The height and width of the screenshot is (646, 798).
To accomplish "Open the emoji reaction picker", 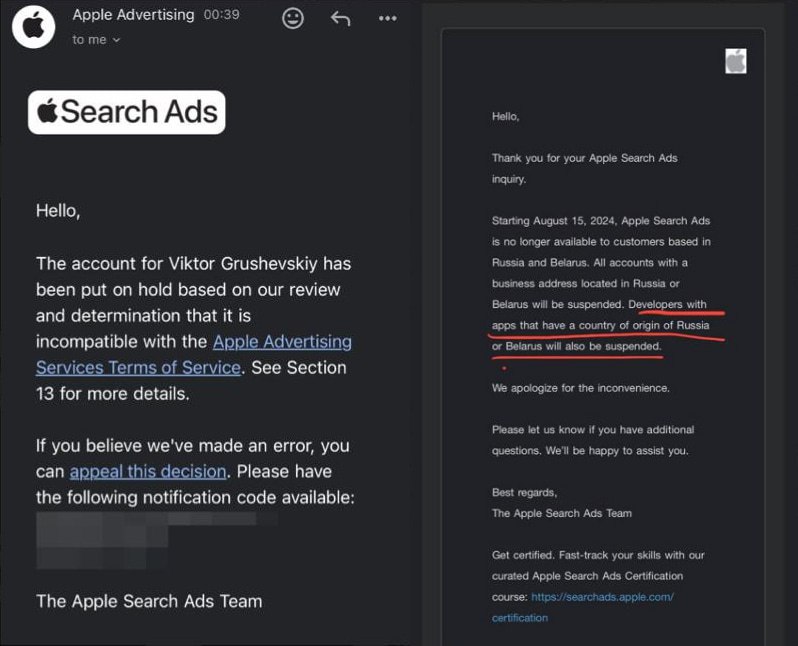I will pyautogui.click(x=293, y=19).
